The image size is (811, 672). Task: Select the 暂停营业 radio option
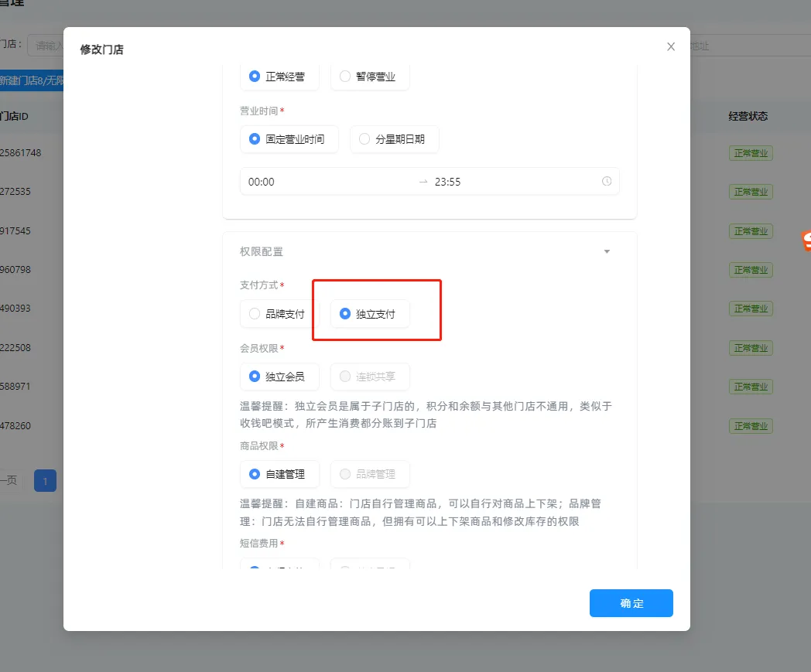370,77
